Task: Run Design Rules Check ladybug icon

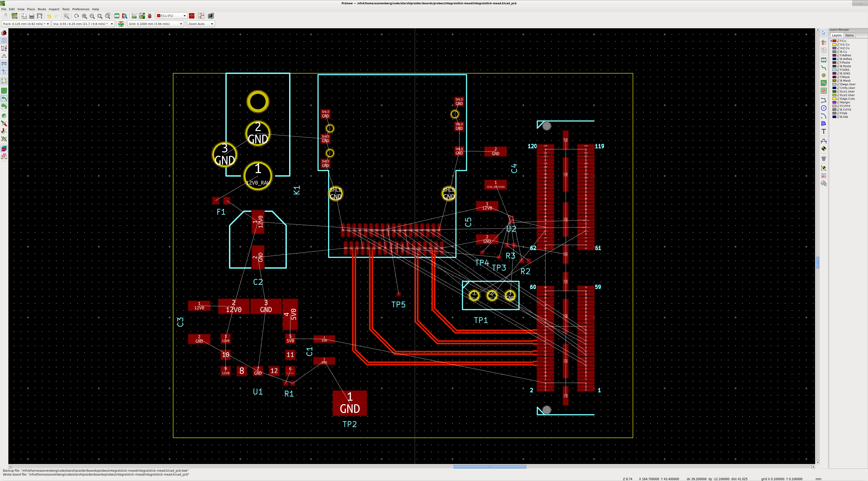Action: point(150,16)
